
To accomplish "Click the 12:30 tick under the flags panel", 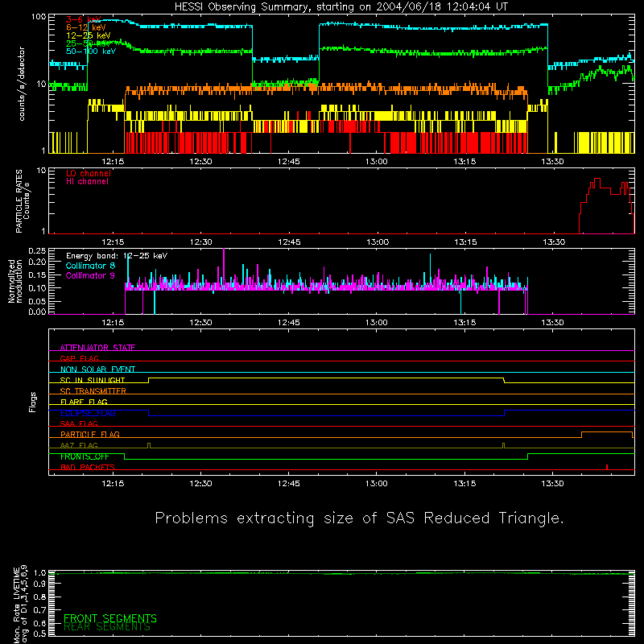I will click(x=200, y=484).
